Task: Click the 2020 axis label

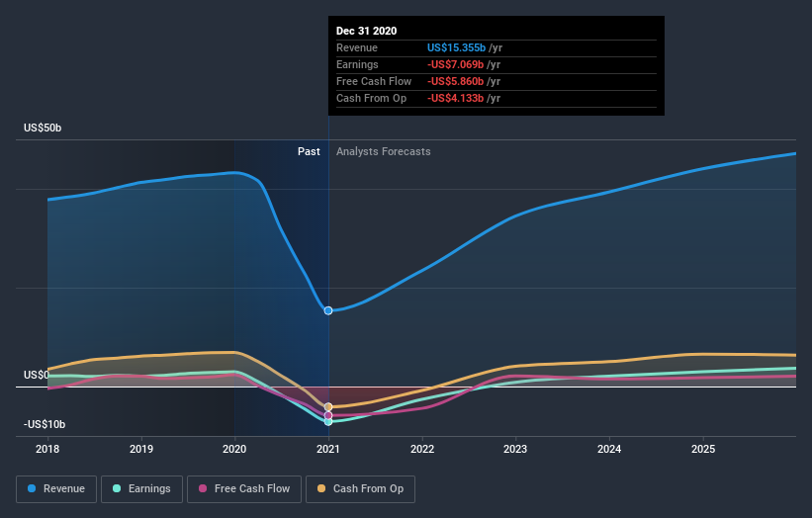Action: [x=234, y=449]
